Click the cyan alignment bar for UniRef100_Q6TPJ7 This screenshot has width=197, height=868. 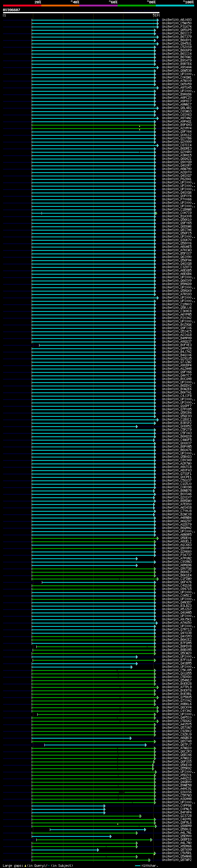pos(95,745)
